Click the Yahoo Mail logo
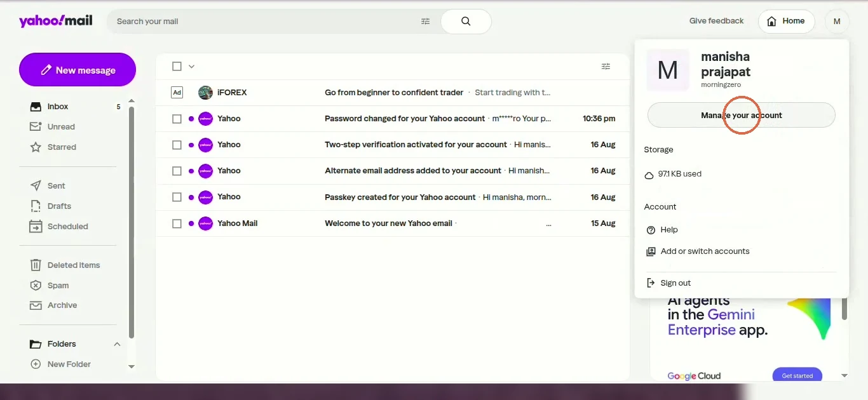This screenshot has width=868, height=400. 56,21
